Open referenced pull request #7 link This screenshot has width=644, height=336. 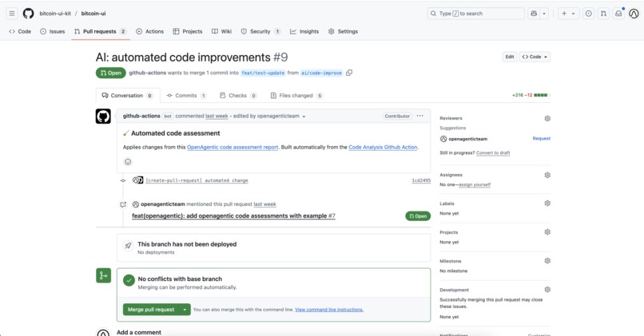pyautogui.click(x=233, y=215)
